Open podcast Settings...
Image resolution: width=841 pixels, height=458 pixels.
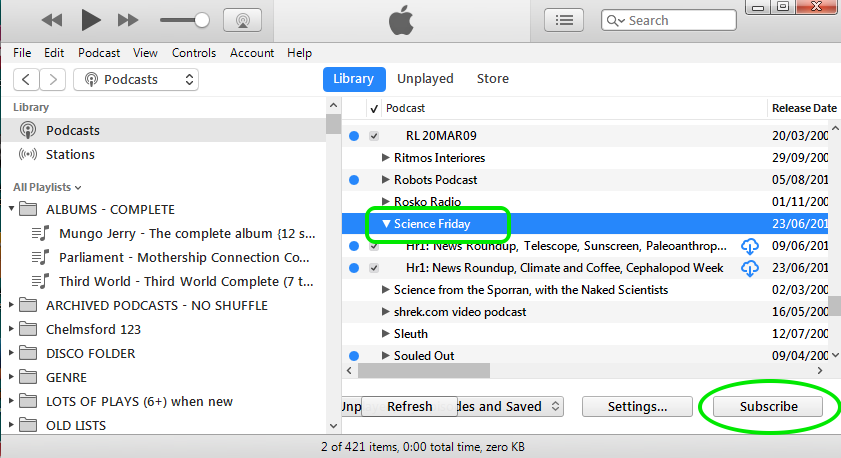637,407
